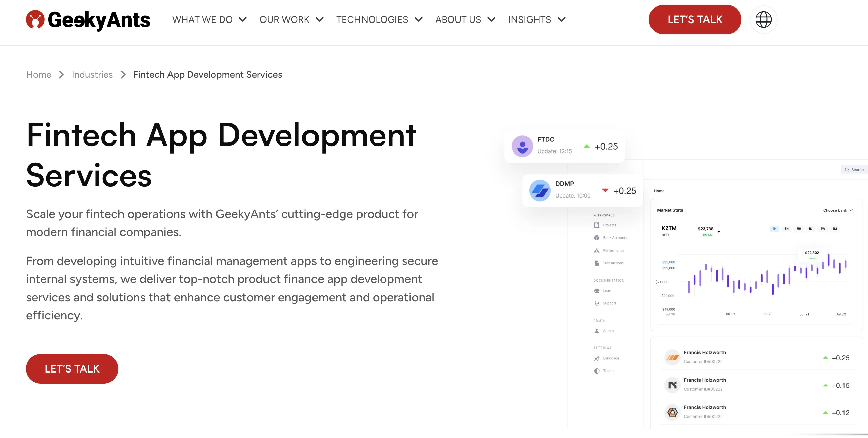Click the KZTM ticker label
Image resolution: width=868 pixels, height=438 pixels.
tap(669, 228)
